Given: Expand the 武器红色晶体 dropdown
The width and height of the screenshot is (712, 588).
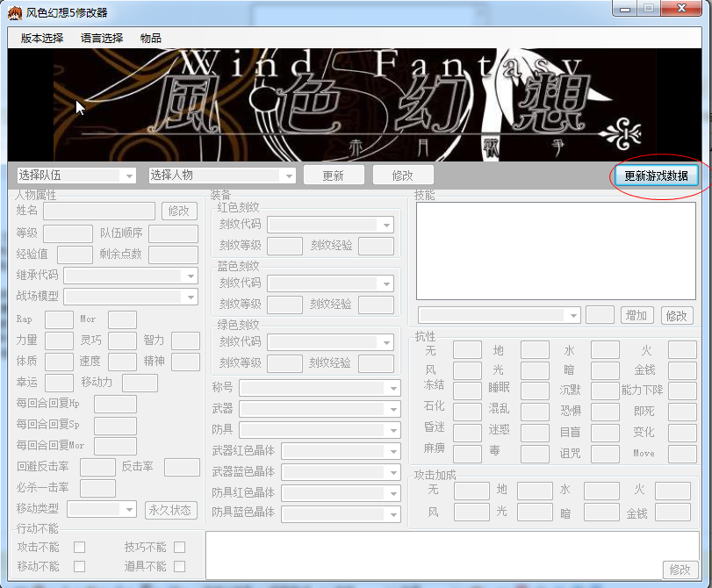Looking at the screenshot, I should pos(341,451).
